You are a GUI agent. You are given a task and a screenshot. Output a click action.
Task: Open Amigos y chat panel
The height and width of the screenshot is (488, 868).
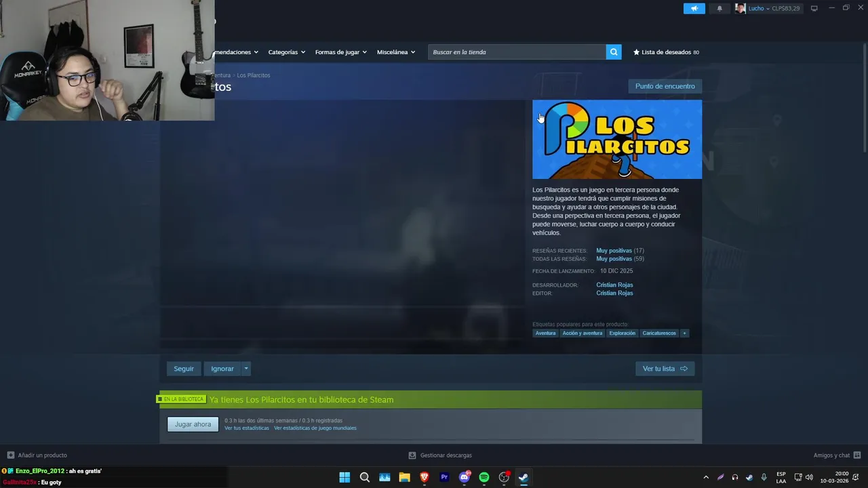pos(837,455)
